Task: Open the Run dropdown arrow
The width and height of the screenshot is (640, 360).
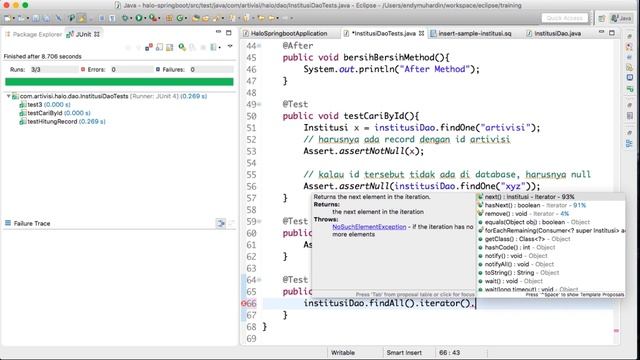Action: [145, 18]
